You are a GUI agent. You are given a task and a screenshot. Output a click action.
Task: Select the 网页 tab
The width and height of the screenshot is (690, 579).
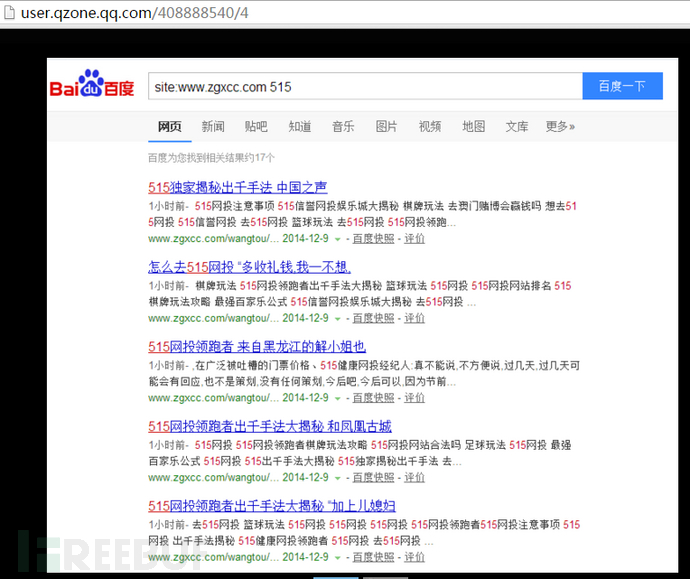[x=169, y=127]
